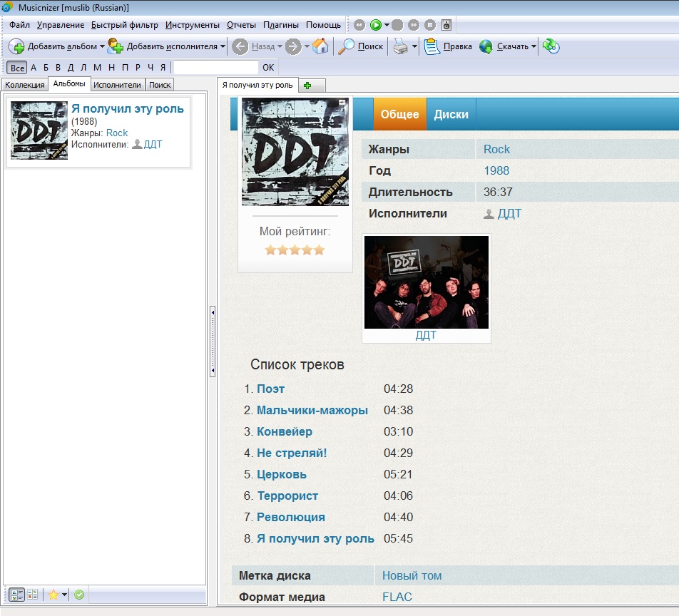Open the Инструменты menu
This screenshot has height=616, width=679.
click(x=193, y=25)
